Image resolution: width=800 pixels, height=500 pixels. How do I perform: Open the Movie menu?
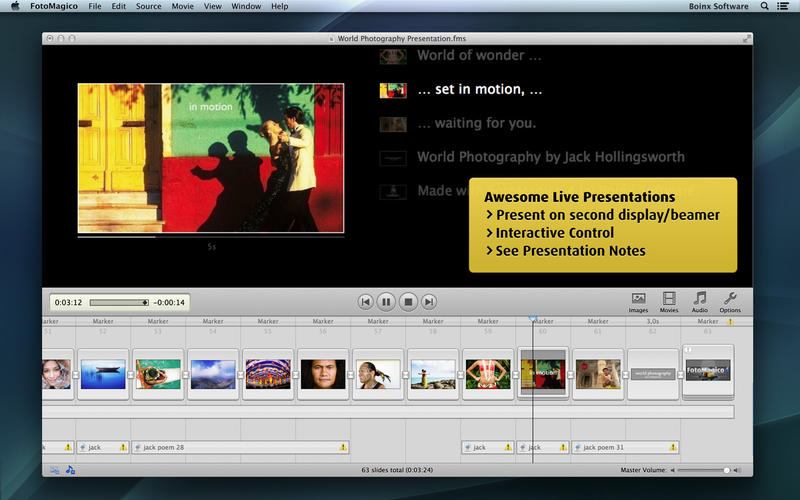pos(182,6)
